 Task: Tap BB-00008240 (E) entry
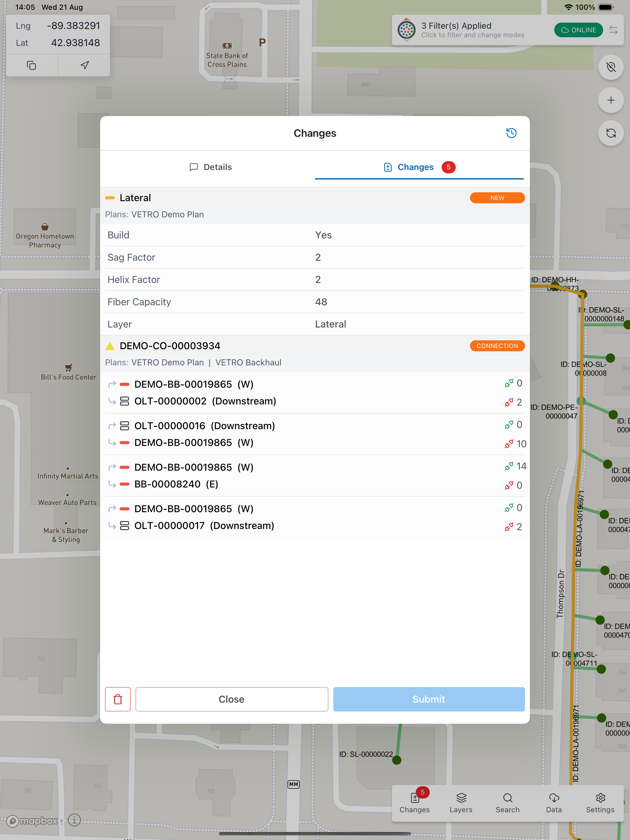(176, 484)
